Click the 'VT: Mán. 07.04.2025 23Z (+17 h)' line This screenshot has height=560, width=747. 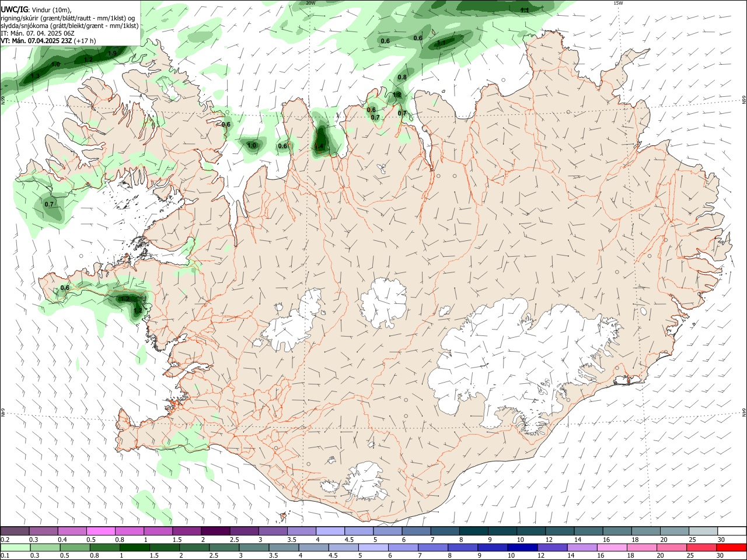pos(48,41)
